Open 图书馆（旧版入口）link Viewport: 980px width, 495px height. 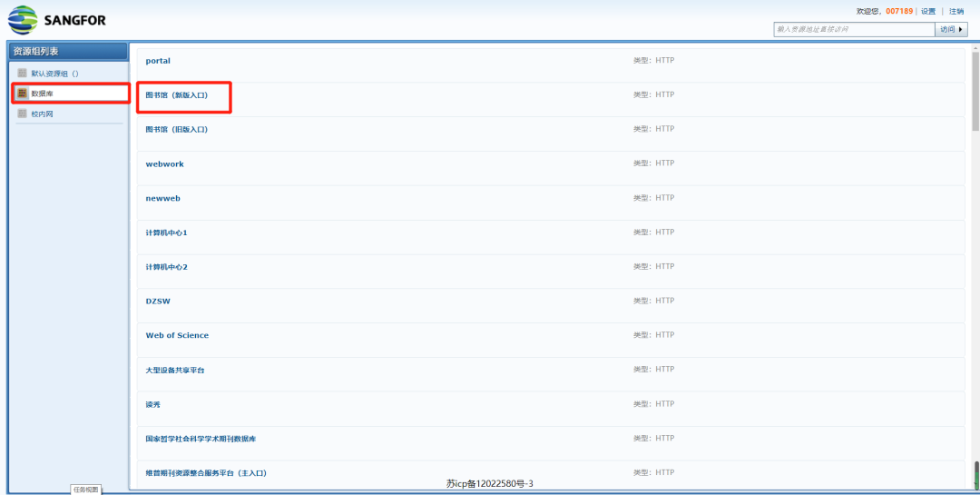(176, 130)
